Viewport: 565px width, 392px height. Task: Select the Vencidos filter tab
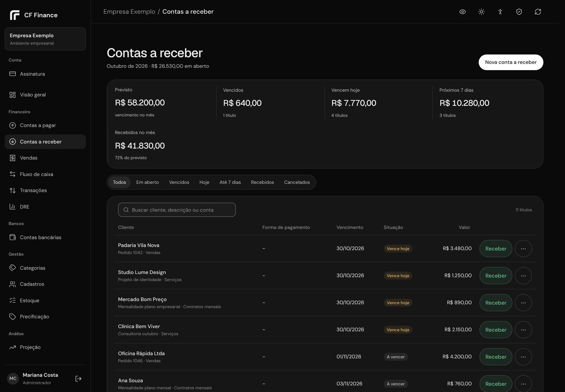179,182
